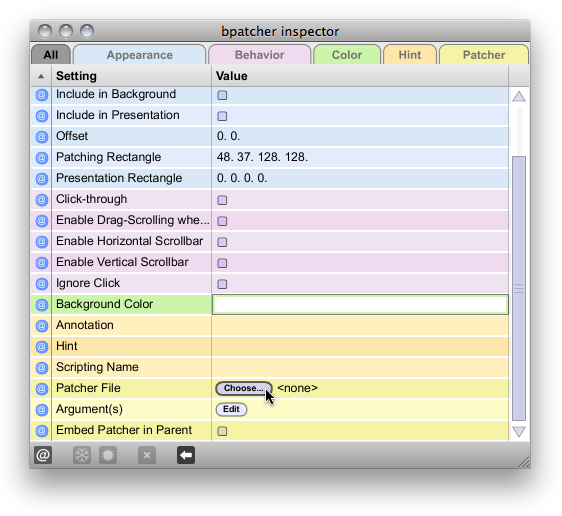Click the scrollbar down arrow
562x516 pixels.
(x=519, y=431)
